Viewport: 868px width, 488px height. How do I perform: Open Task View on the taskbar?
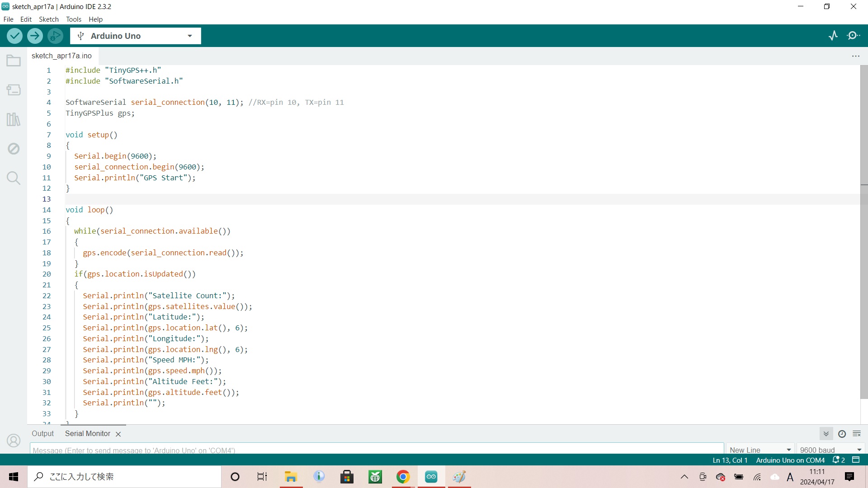pos(262,477)
